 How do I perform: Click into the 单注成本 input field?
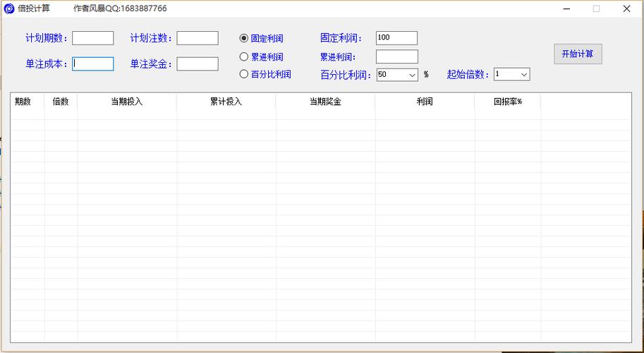93,64
